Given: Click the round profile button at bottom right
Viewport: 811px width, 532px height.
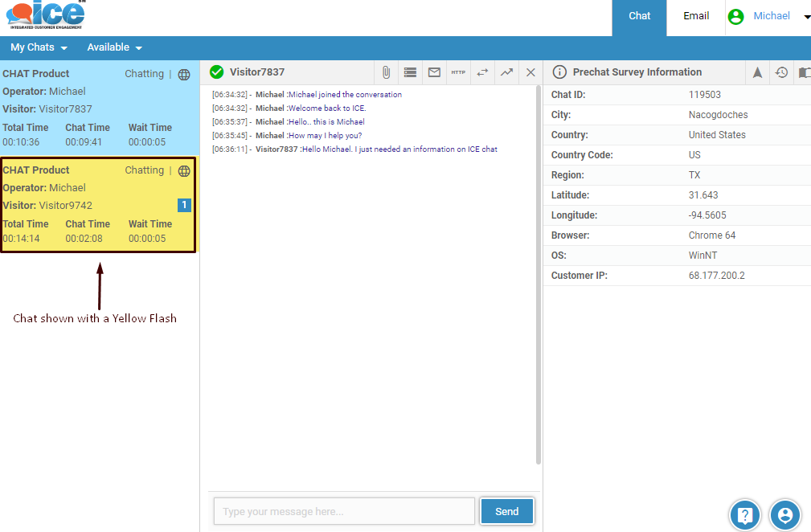Looking at the screenshot, I should click(x=785, y=515).
